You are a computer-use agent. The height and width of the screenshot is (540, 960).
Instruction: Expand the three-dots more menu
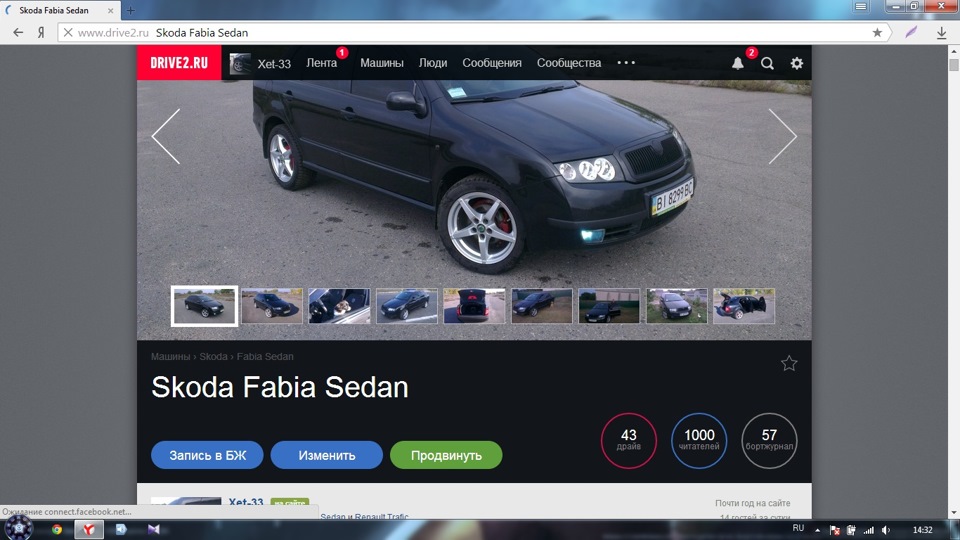pyautogui.click(x=626, y=62)
